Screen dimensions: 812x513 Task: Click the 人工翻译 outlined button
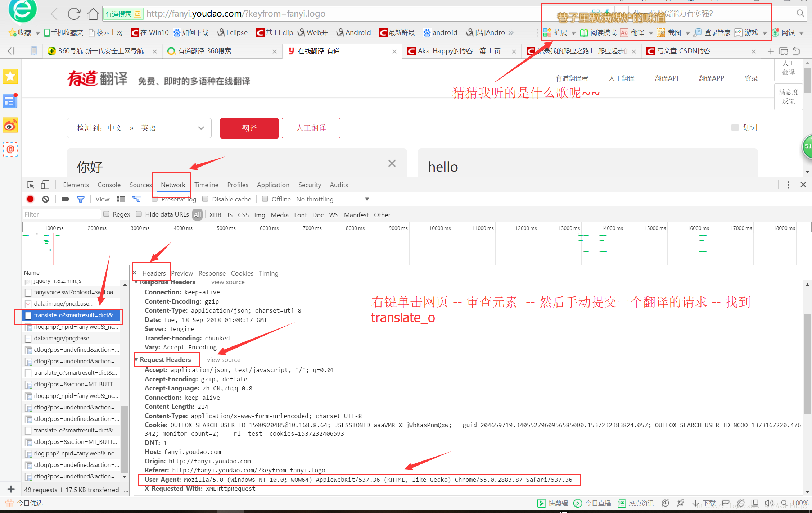pyautogui.click(x=311, y=128)
